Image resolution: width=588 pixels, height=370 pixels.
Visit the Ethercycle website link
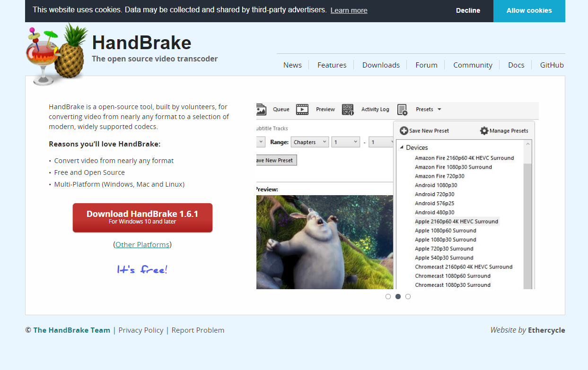tap(546, 330)
